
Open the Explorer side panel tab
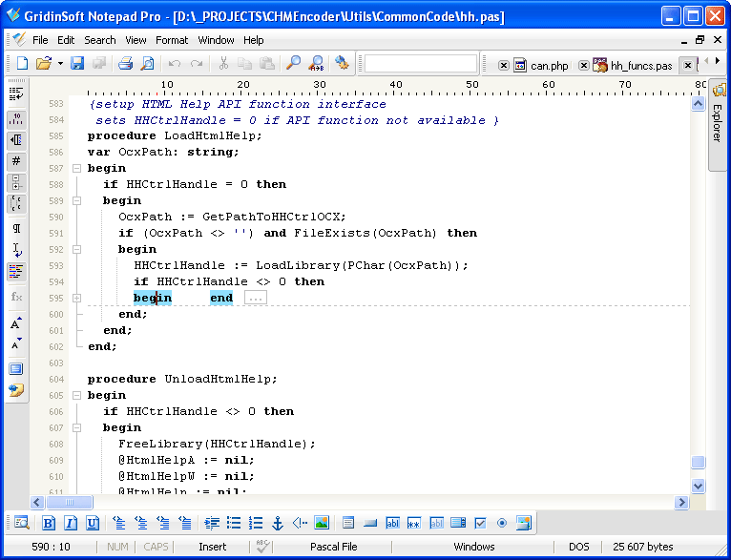click(718, 124)
